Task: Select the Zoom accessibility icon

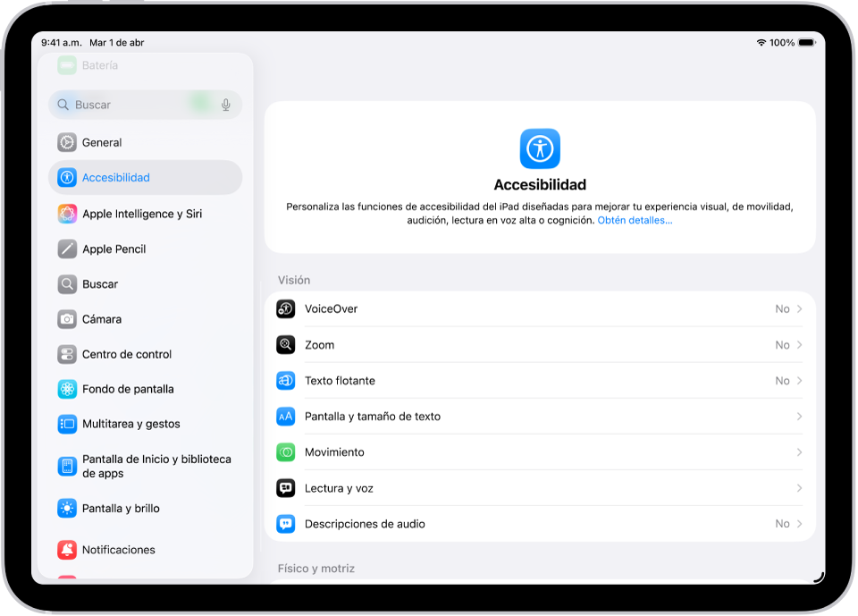Action: (286, 344)
